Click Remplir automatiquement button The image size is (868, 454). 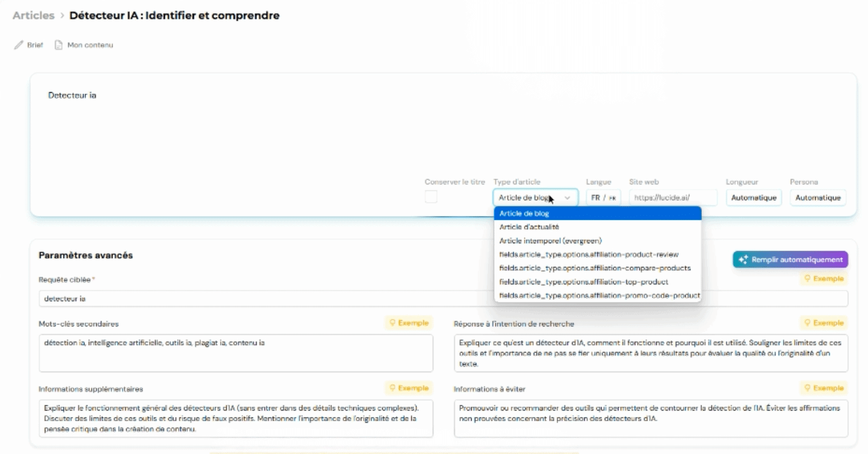click(x=790, y=260)
